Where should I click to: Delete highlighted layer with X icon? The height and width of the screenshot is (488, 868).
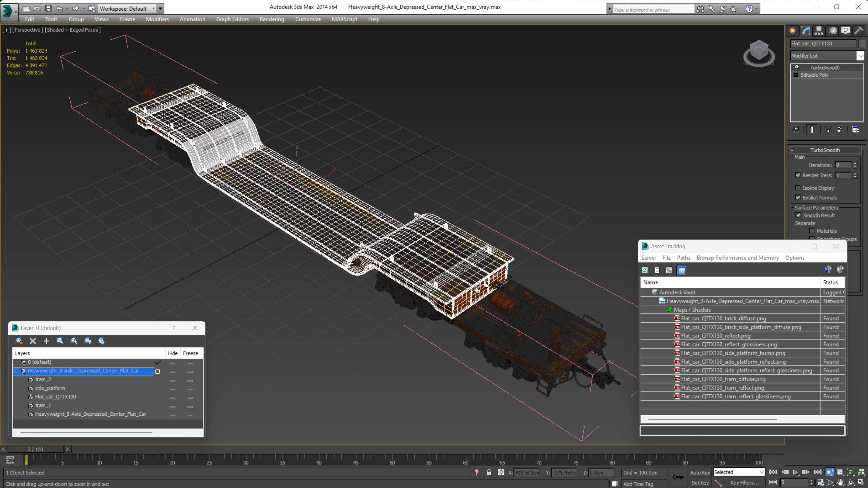(33, 341)
